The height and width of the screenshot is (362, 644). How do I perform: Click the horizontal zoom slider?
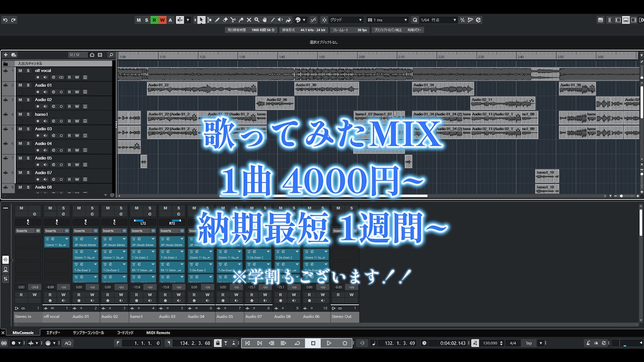[621, 196]
